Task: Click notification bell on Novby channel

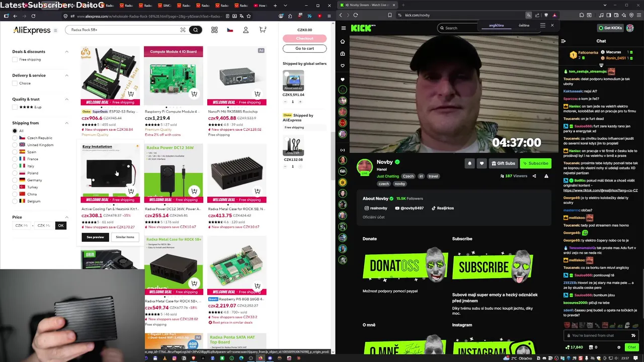Action: [469, 163]
